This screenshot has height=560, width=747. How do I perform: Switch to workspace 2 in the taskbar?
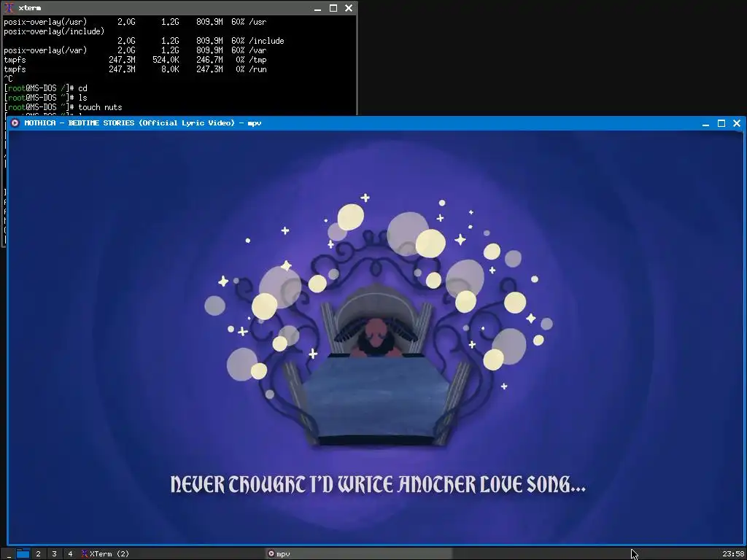click(38, 554)
